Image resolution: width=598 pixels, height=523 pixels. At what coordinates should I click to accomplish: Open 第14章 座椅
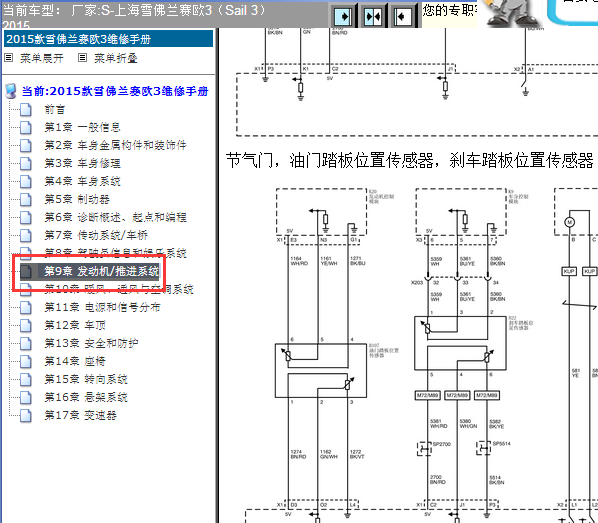(75, 361)
